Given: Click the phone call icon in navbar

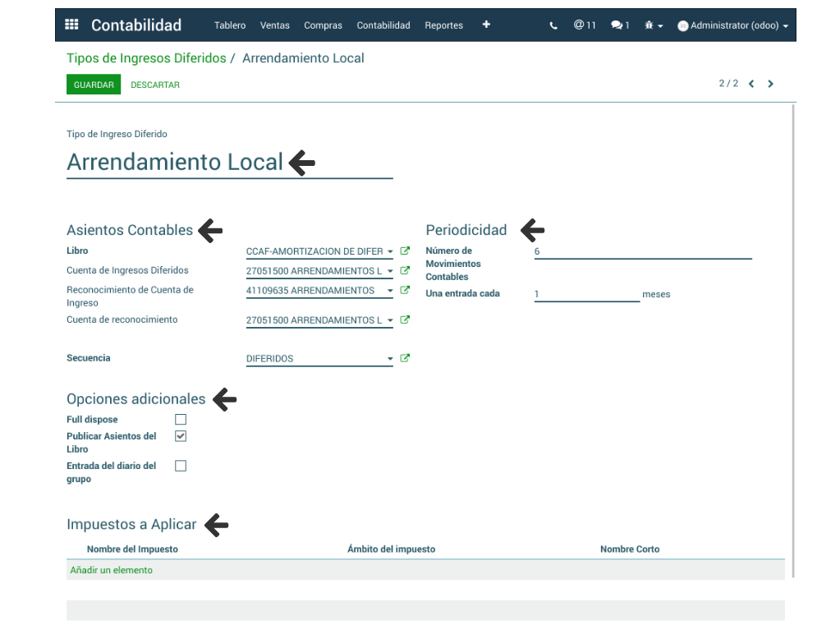Looking at the screenshot, I should tap(553, 25).
